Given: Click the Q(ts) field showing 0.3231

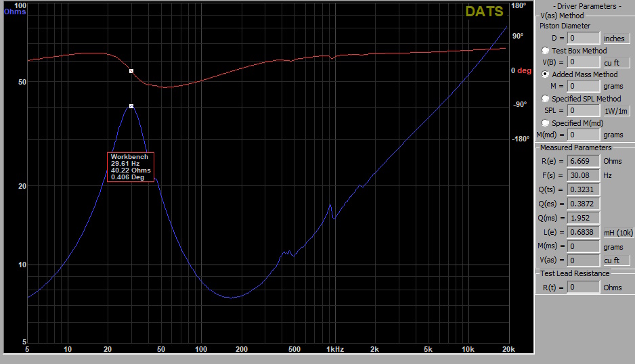Looking at the screenshot, I should 583,189.
